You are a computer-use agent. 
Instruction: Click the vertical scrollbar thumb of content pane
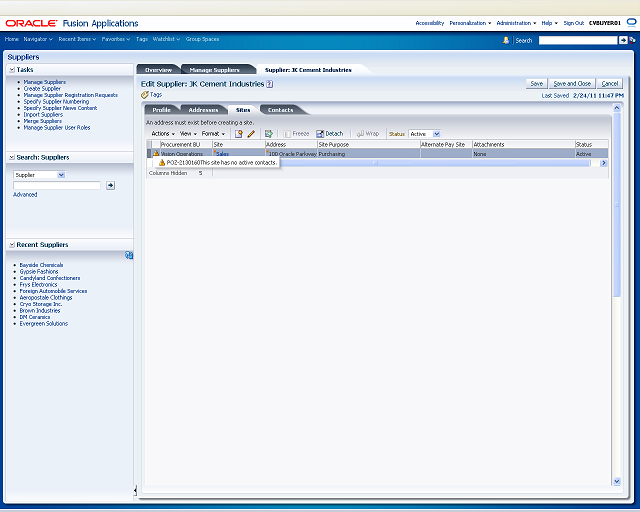pos(617,205)
